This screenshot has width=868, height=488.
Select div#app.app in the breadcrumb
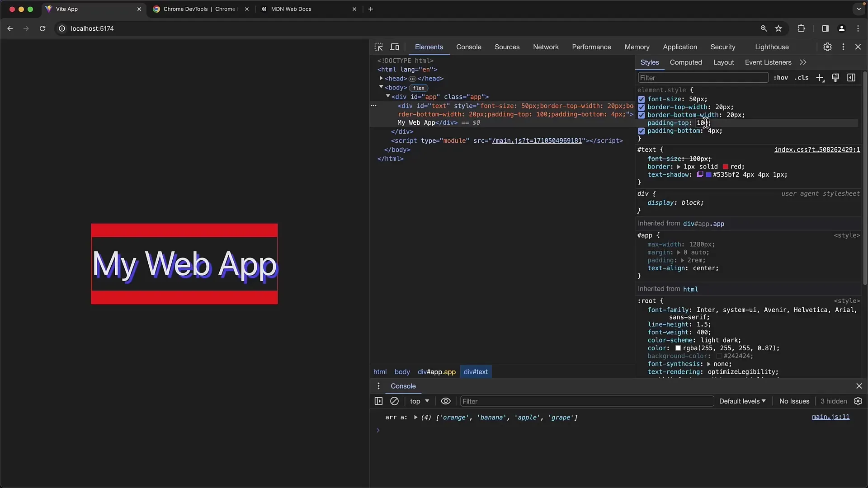click(x=437, y=372)
